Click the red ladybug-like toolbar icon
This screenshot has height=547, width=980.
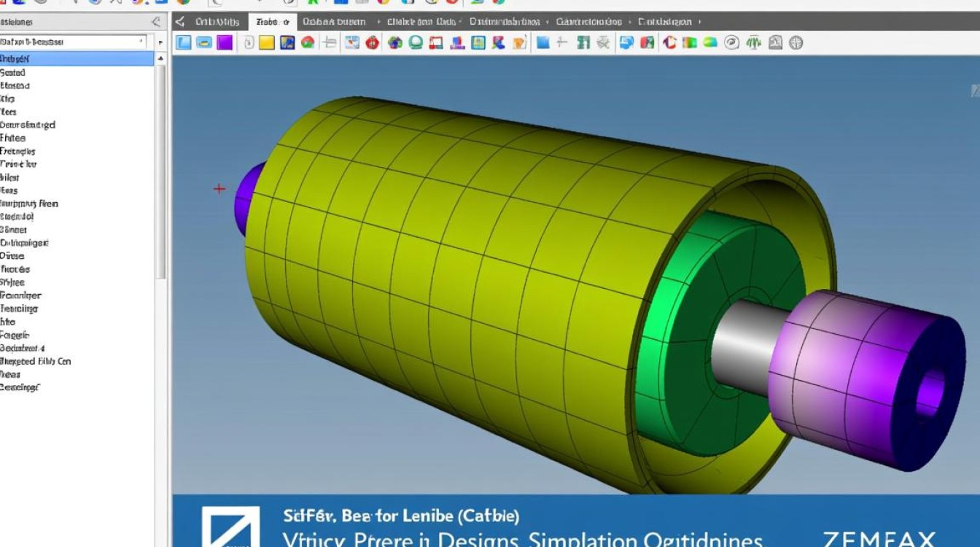[x=373, y=43]
